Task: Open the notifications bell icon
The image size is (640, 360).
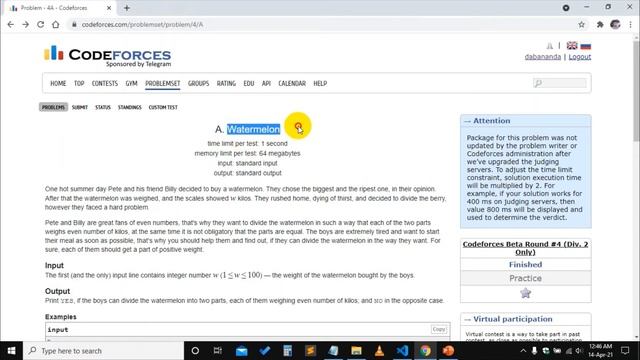Action: pyautogui.click(x=550, y=46)
